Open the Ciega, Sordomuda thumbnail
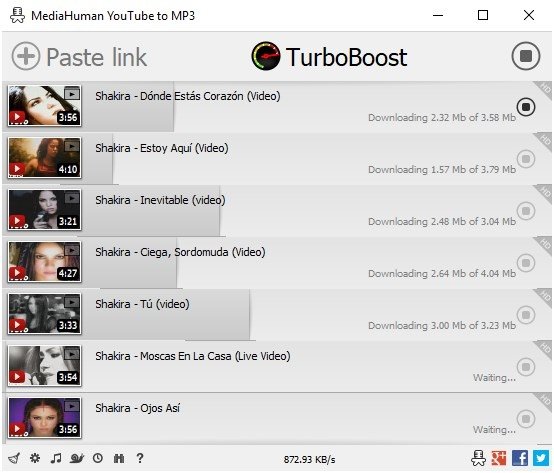554x473 pixels. tap(44, 261)
